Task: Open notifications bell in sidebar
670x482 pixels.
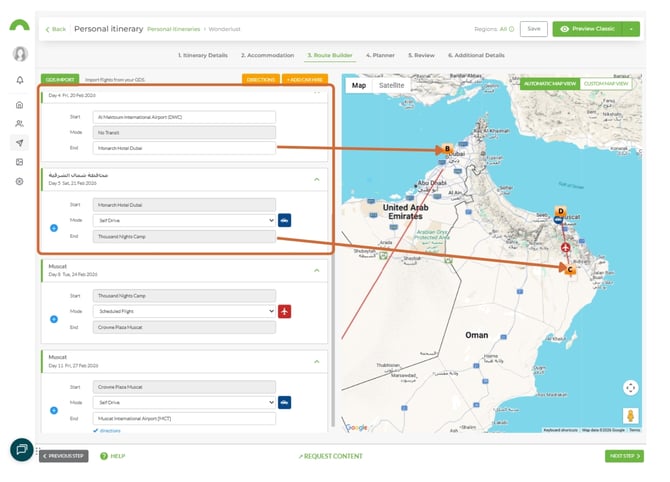Action: 20,80
